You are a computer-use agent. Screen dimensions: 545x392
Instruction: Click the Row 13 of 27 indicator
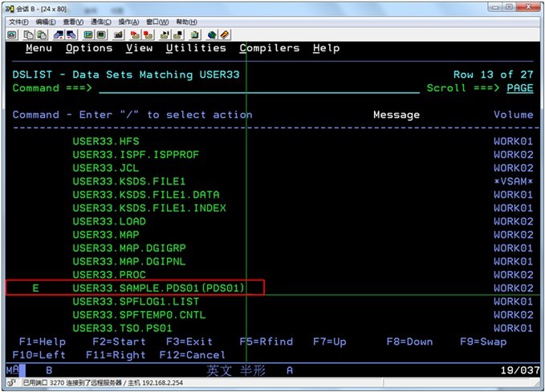click(493, 75)
